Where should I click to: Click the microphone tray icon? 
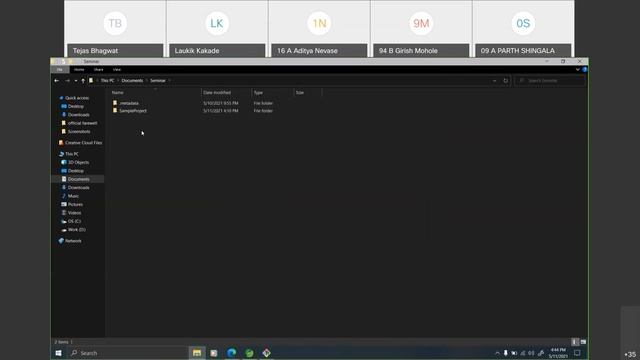(506, 353)
